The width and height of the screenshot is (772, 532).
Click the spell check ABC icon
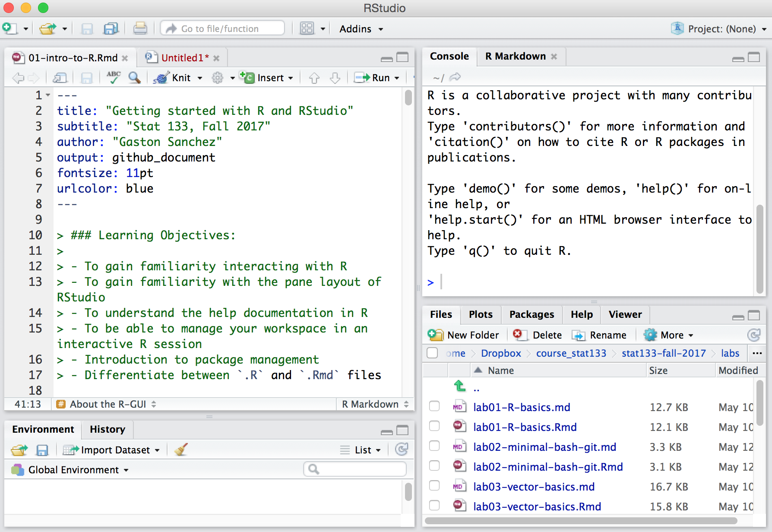click(x=114, y=77)
